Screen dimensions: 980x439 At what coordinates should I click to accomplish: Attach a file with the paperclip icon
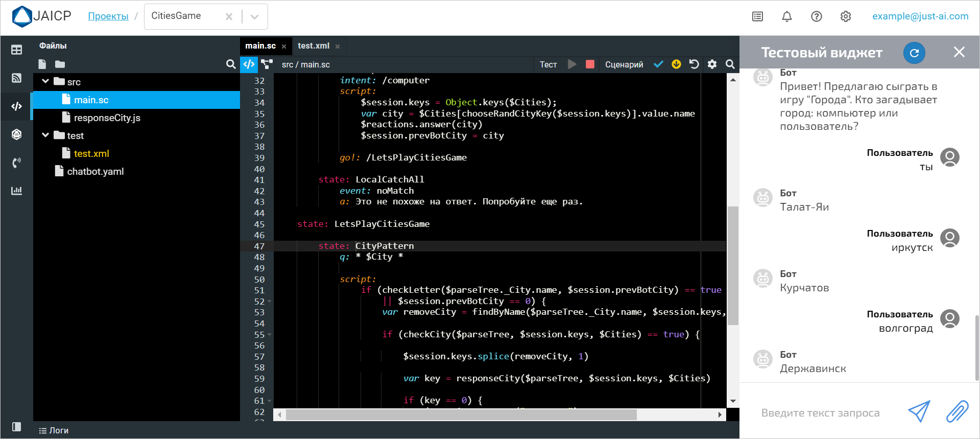tap(957, 411)
